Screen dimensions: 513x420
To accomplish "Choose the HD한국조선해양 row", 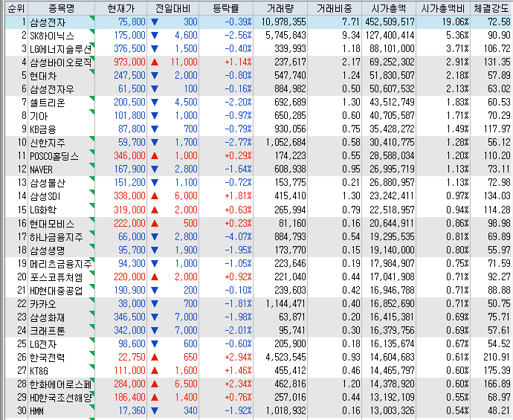I will 259,398.
